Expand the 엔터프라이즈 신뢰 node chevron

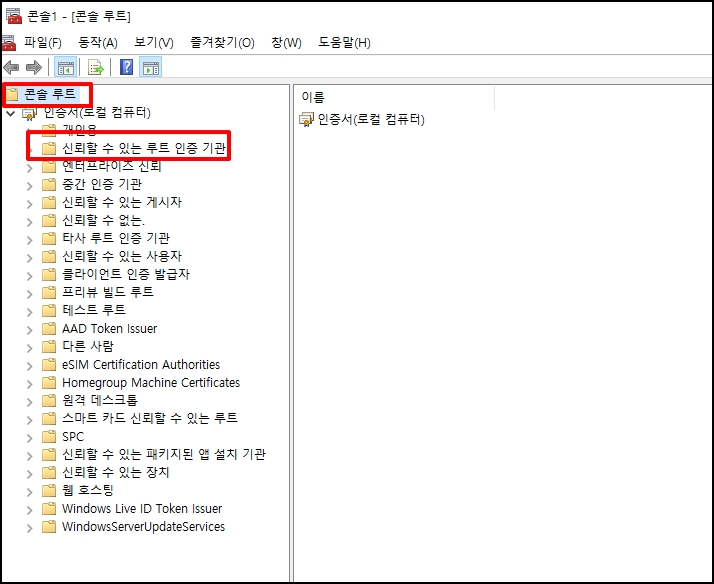pos(30,168)
